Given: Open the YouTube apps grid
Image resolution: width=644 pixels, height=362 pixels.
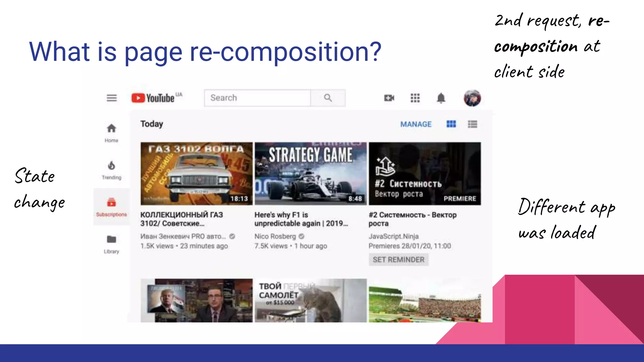Looking at the screenshot, I should click(415, 98).
